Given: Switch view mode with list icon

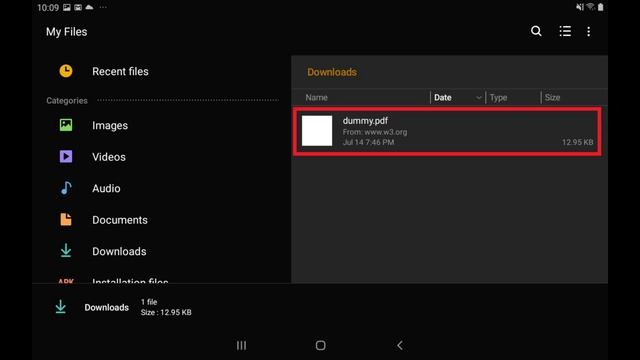Looking at the screenshot, I should tap(565, 31).
